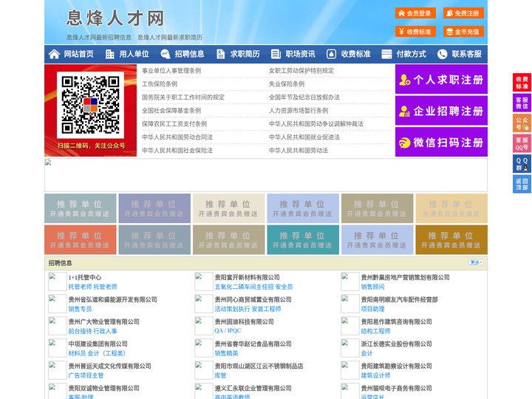Open the 活动策划执行 安装工程师 job link
The height and width of the screenshot is (399, 532).
coord(248,309)
